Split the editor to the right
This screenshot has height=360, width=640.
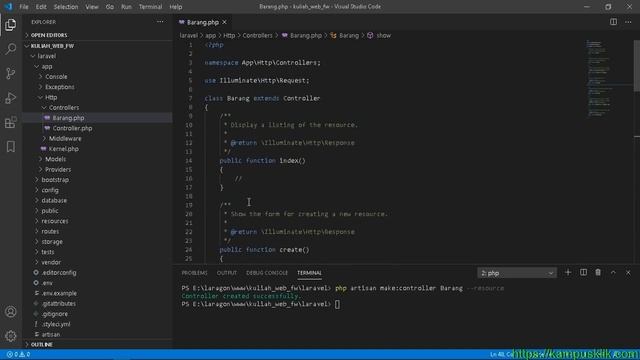pyautogui.click(x=613, y=22)
